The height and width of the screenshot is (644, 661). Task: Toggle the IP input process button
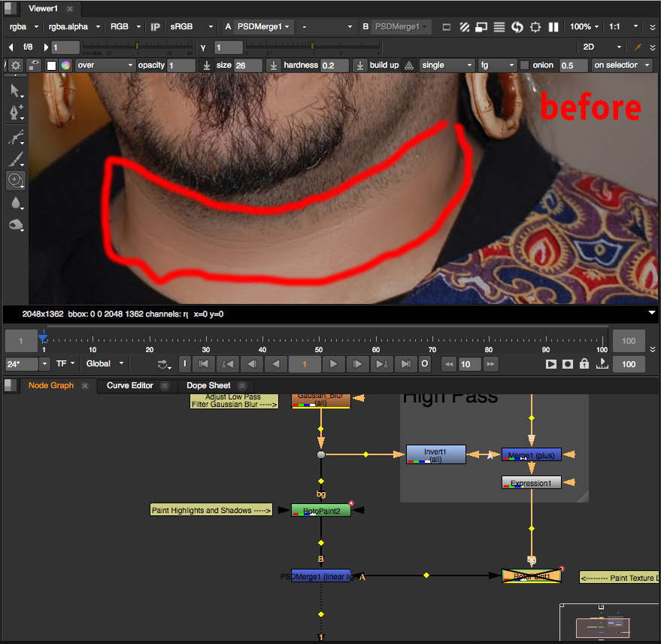point(156,27)
